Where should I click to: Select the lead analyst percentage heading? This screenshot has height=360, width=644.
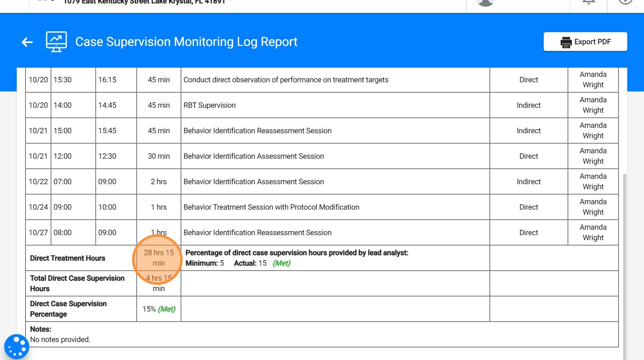(x=297, y=253)
